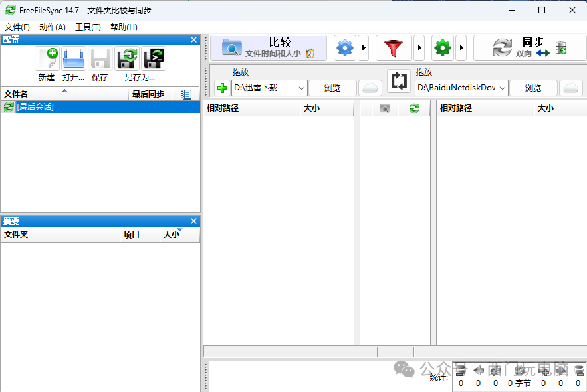Open right folder path history dropdown

[x=503, y=88]
